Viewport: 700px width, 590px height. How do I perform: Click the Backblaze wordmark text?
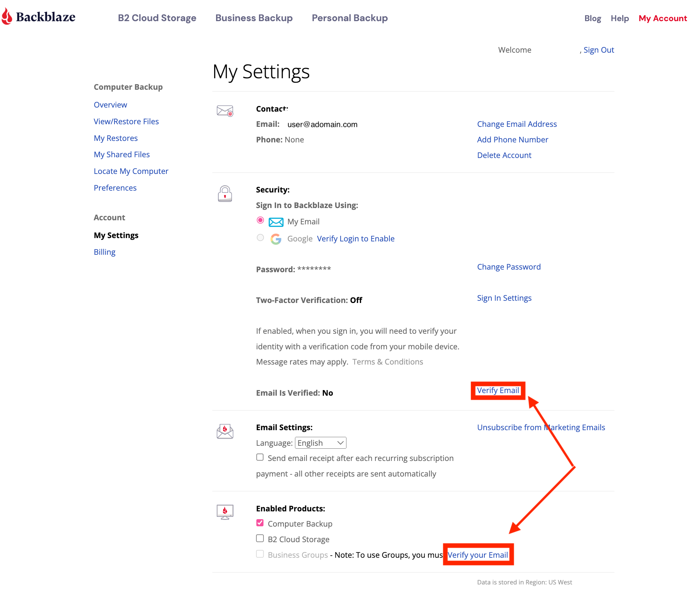(x=46, y=17)
